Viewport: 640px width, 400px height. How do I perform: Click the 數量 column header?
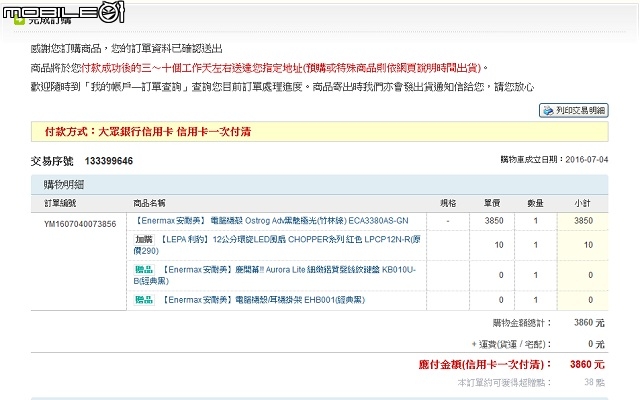click(x=535, y=203)
